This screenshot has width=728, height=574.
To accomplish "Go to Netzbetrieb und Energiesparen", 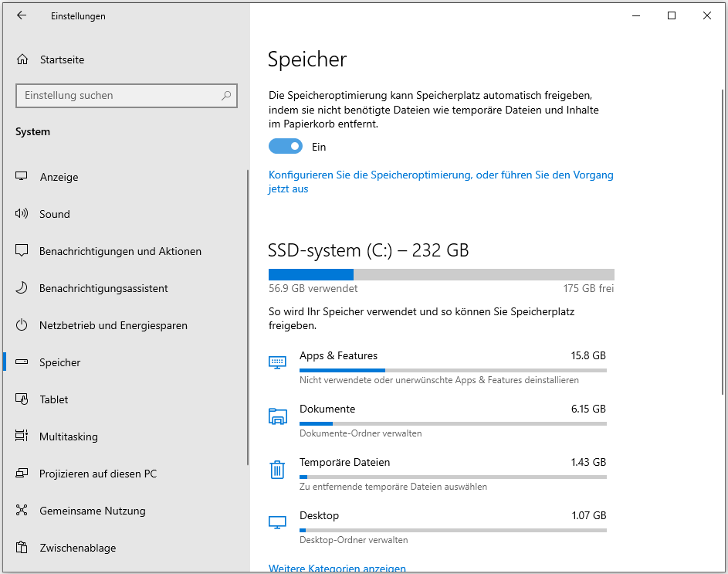I will point(125,325).
